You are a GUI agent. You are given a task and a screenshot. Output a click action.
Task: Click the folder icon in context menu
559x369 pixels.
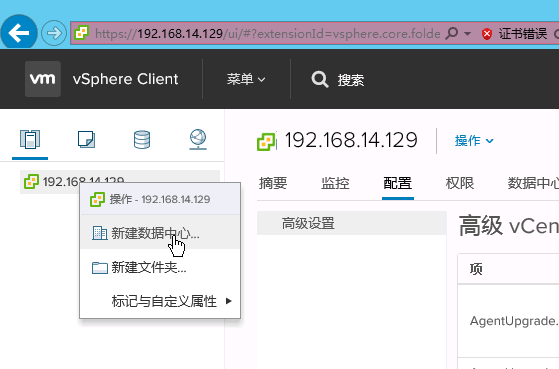(100, 267)
